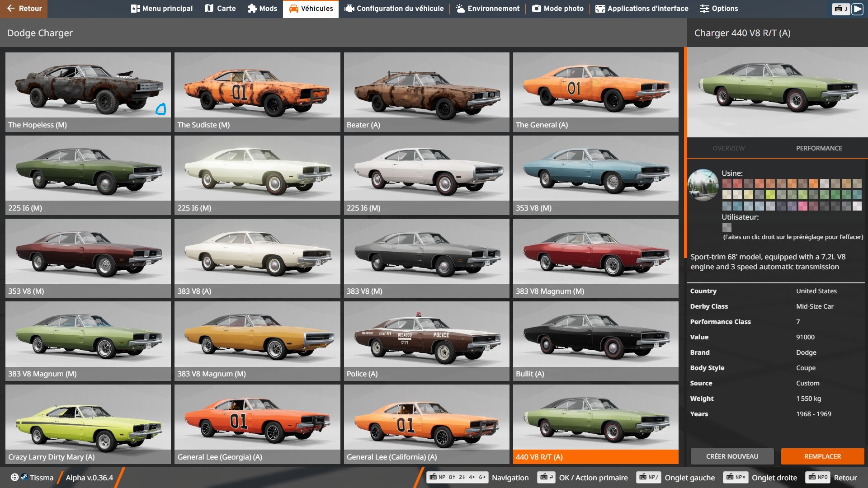Viewport: 868px width, 488px height.
Task: Open the Mods puzzle-piece menu
Action: 262,9
